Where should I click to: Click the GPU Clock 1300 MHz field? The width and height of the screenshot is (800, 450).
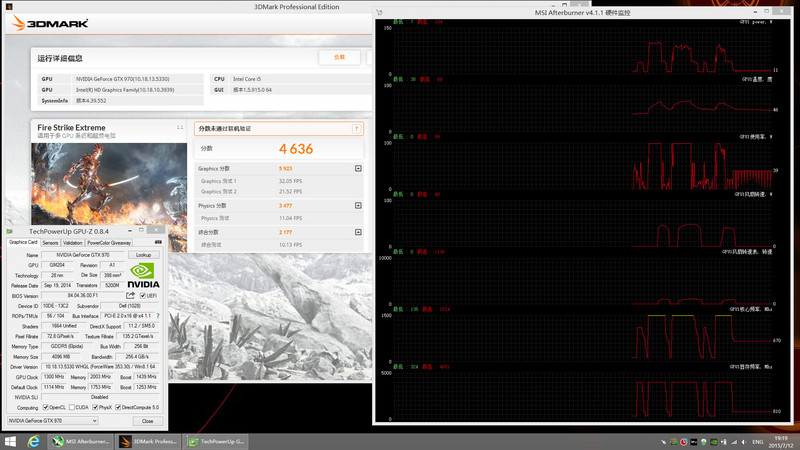click(x=54, y=377)
